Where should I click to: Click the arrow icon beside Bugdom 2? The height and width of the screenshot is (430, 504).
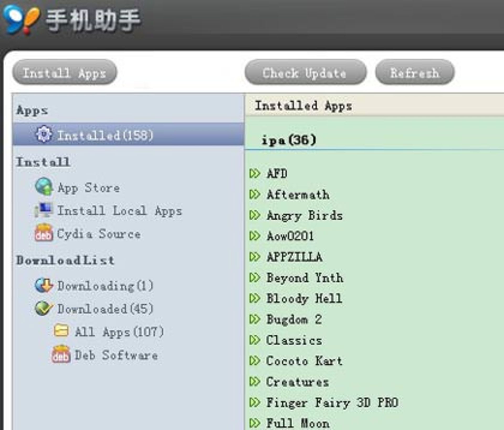(x=255, y=319)
